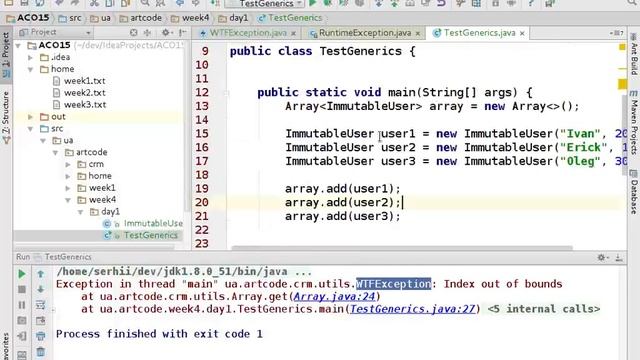Click the Find magnifier in main toolbar
640x360 pixels.
(x=145, y=3)
